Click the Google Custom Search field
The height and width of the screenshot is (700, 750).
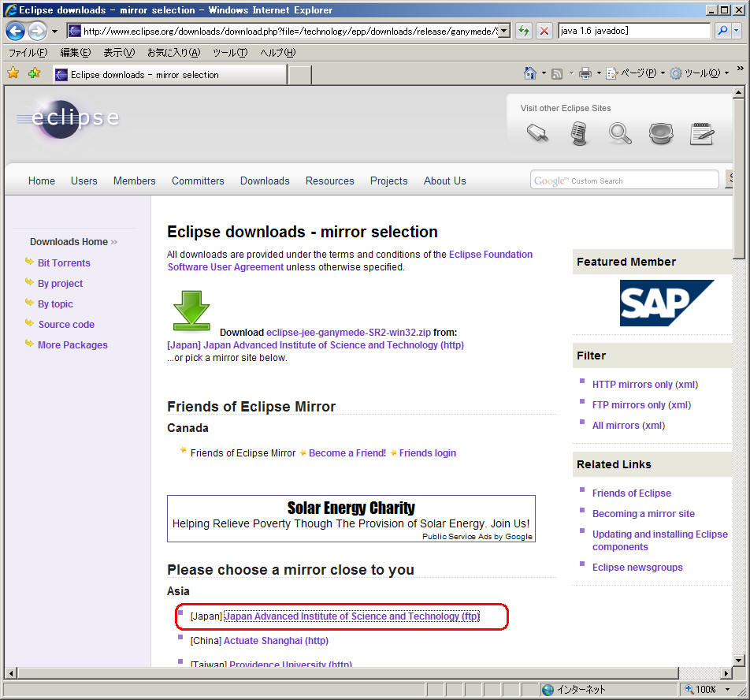[624, 181]
